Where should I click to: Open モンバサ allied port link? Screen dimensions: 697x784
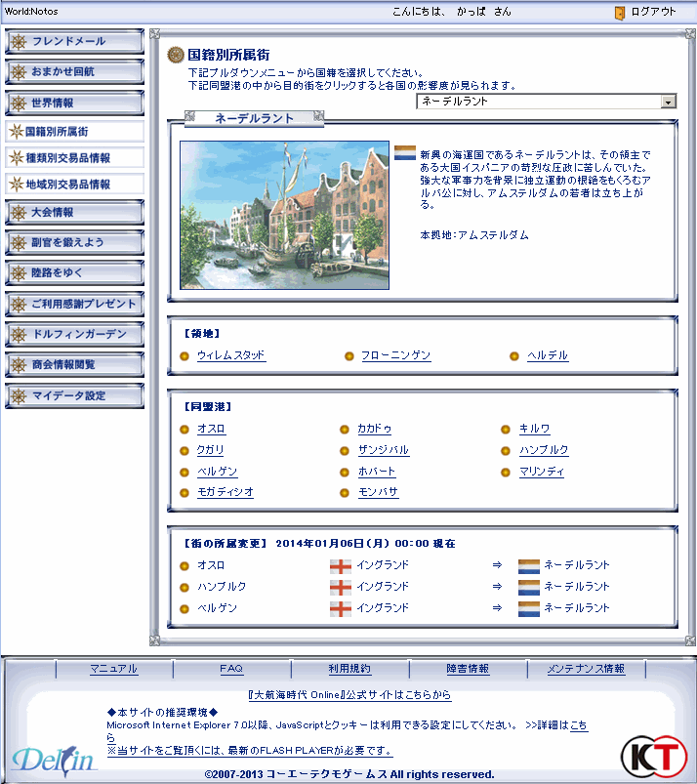pyautogui.click(x=379, y=492)
